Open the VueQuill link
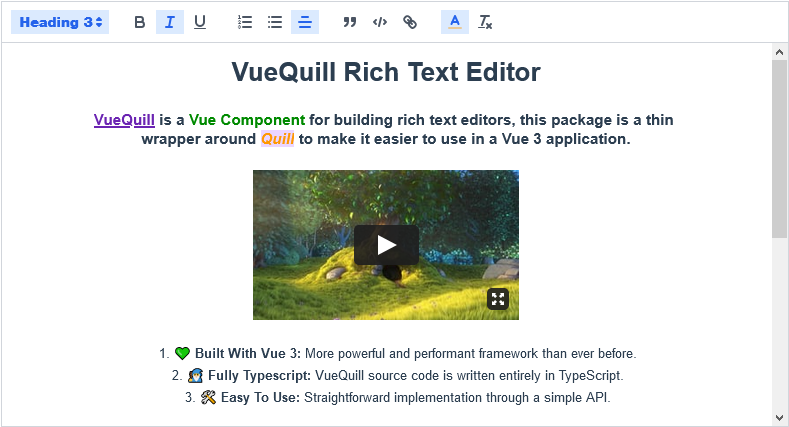The image size is (789, 427). [x=124, y=120]
